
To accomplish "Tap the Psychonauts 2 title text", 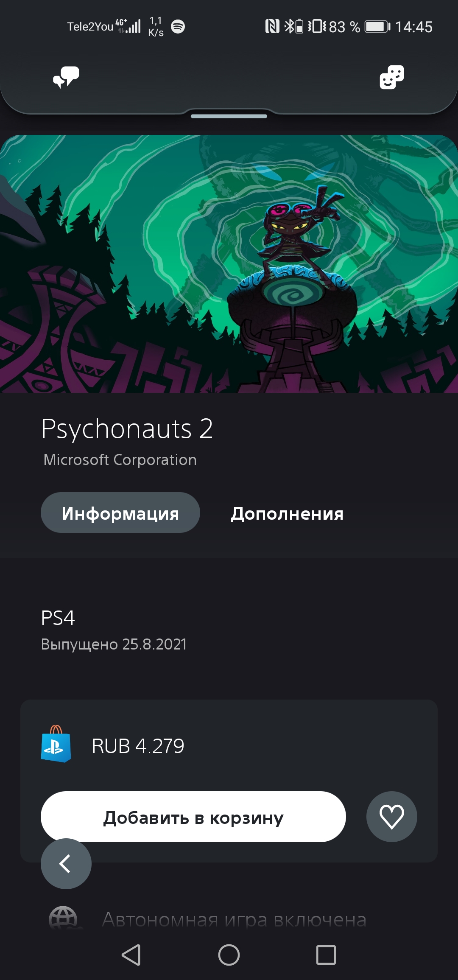I will pos(127,428).
